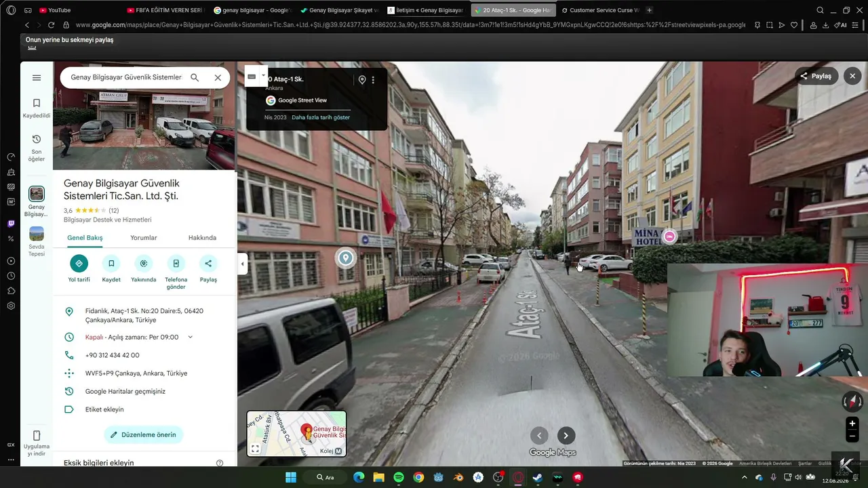868x488 pixels.
Task: Click the Yol tarifi directions icon
Action: pos(79,264)
